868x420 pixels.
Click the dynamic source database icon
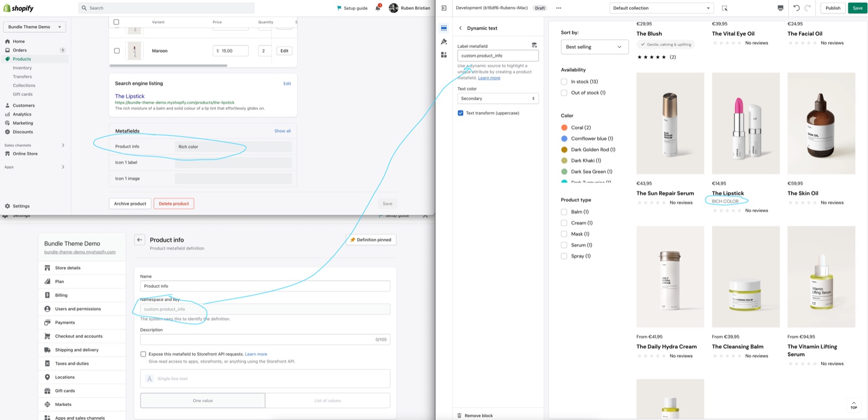534,46
